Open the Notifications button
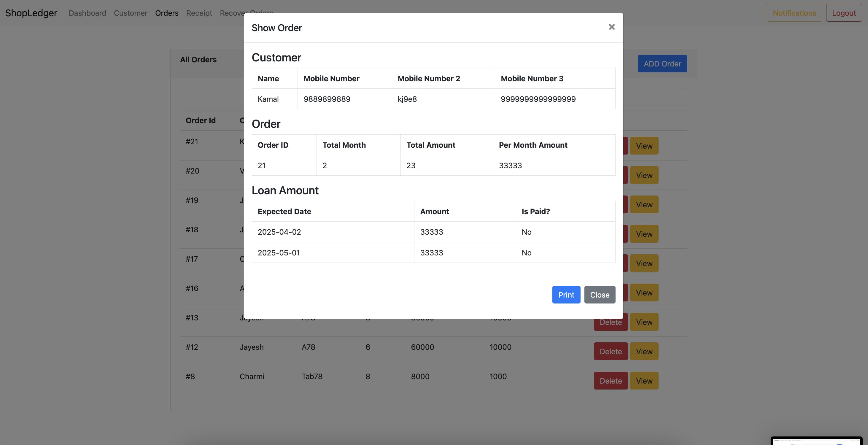The height and width of the screenshot is (445, 868). [794, 13]
